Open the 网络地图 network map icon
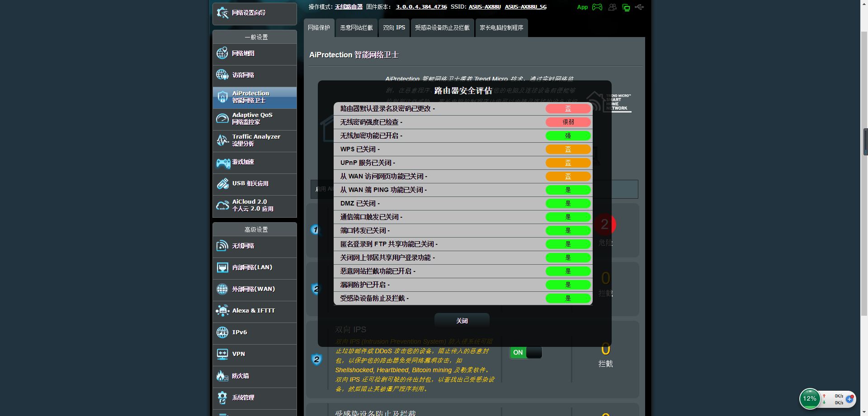 coord(222,53)
